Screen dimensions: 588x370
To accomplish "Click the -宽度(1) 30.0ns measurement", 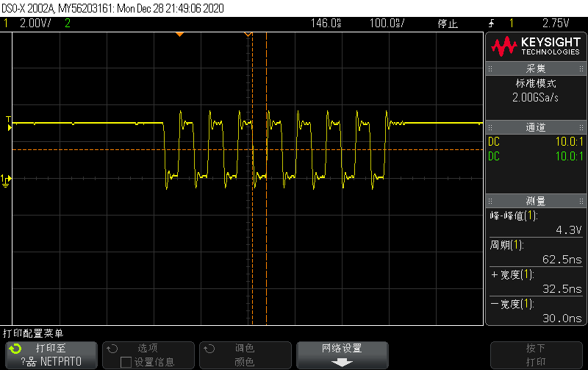I will tap(536, 311).
